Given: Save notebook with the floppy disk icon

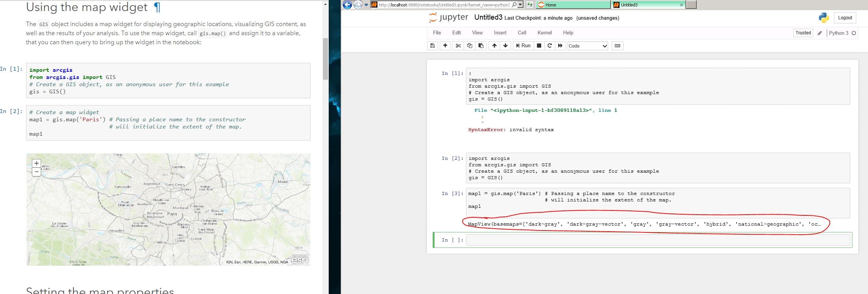Looking at the screenshot, I should (x=433, y=46).
